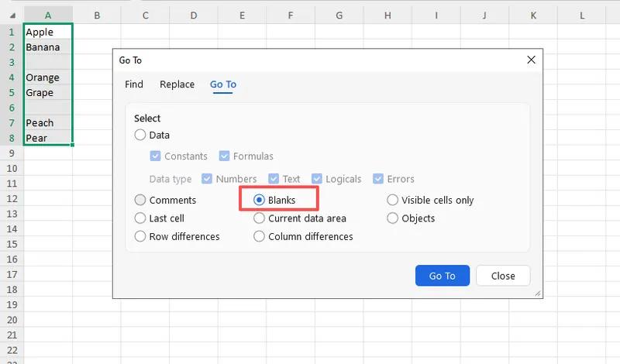Select the Data radio button

click(140, 135)
